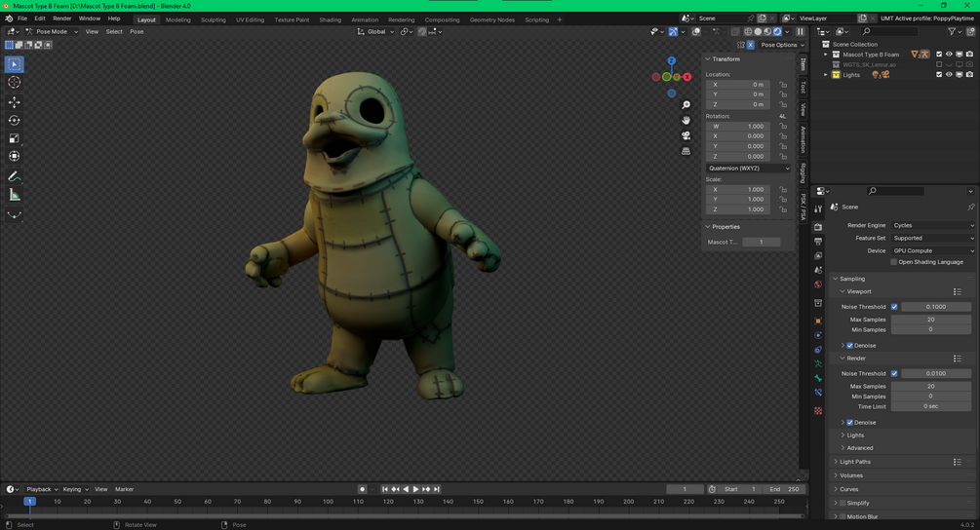Toggle the viewport Noise Threshold checkbox
980x530 pixels.
(x=894, y=307)
